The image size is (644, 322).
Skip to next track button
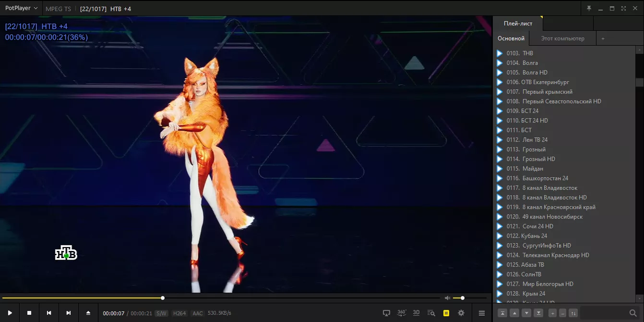point(68,313)
